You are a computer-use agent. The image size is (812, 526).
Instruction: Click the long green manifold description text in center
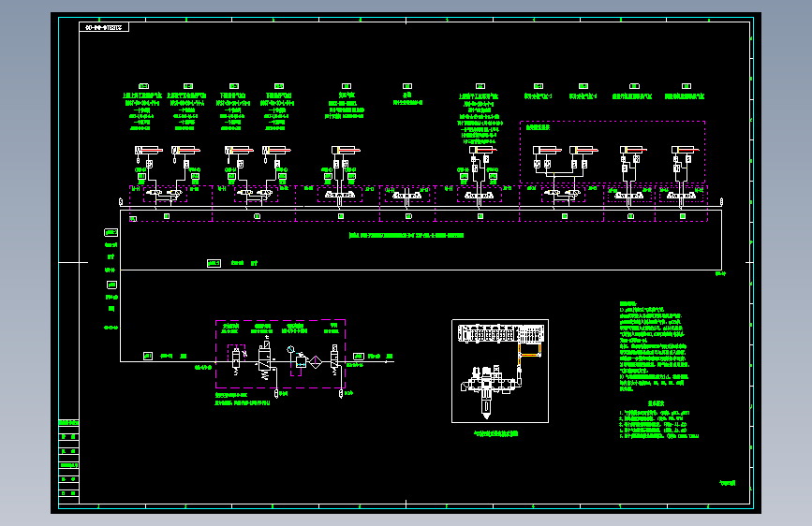coord(406,236)
